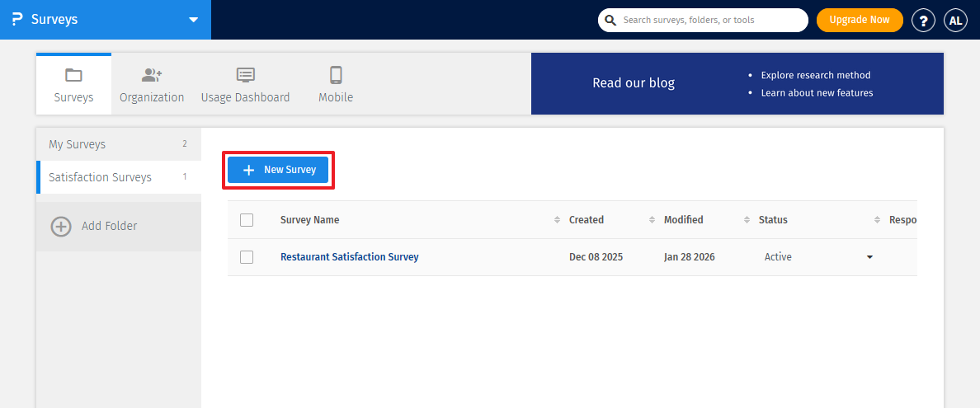Click Learn about new features link
This screenshot has height=408, width=980.
point(817,92)
